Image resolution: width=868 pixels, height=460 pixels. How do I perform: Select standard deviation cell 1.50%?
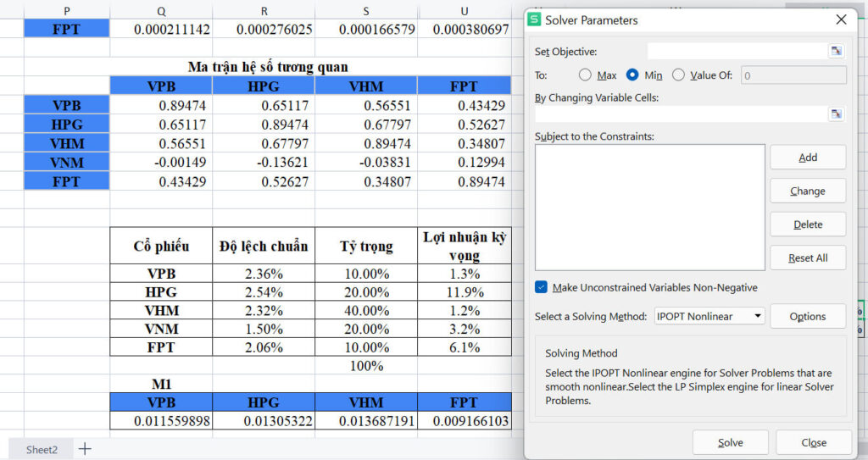point(264,329)
